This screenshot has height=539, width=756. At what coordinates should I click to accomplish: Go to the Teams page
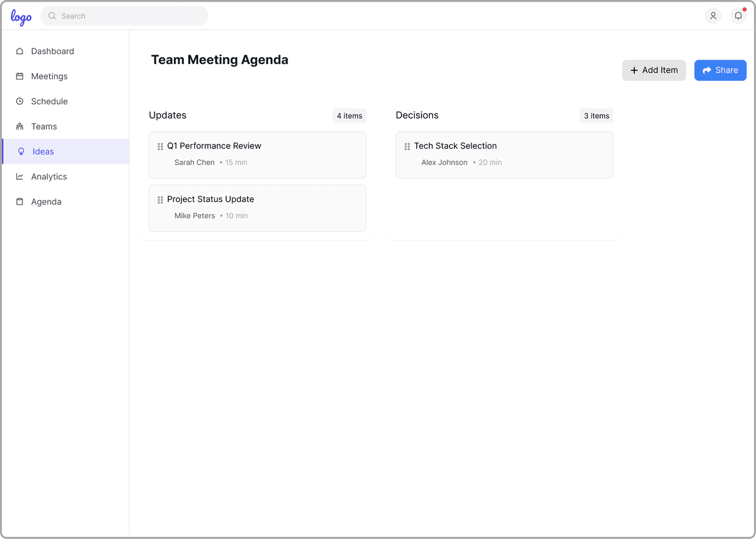pos(44,126)
